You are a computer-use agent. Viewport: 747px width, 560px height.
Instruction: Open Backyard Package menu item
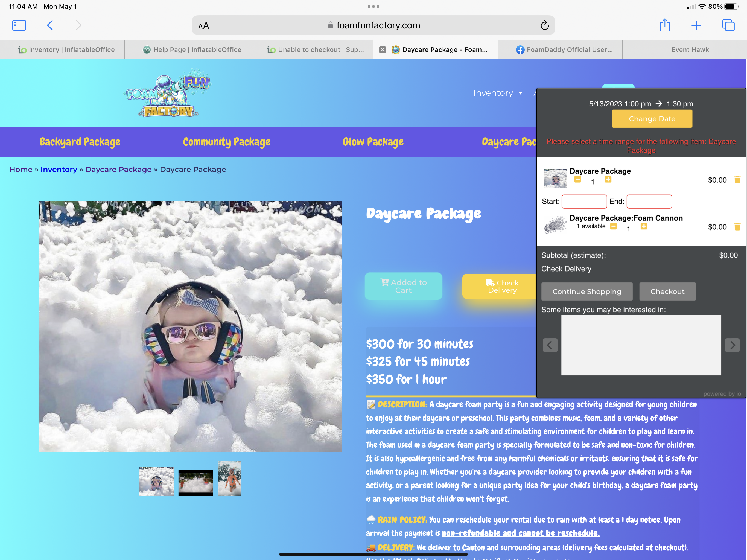(80, 142)
